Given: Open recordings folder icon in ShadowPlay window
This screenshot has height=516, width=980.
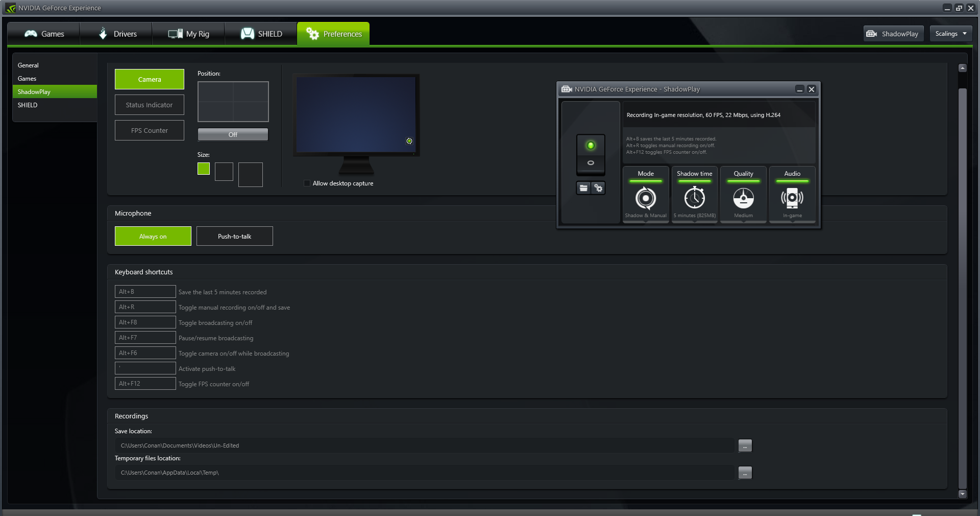Looking at the screenshot, I should point(583,188).
